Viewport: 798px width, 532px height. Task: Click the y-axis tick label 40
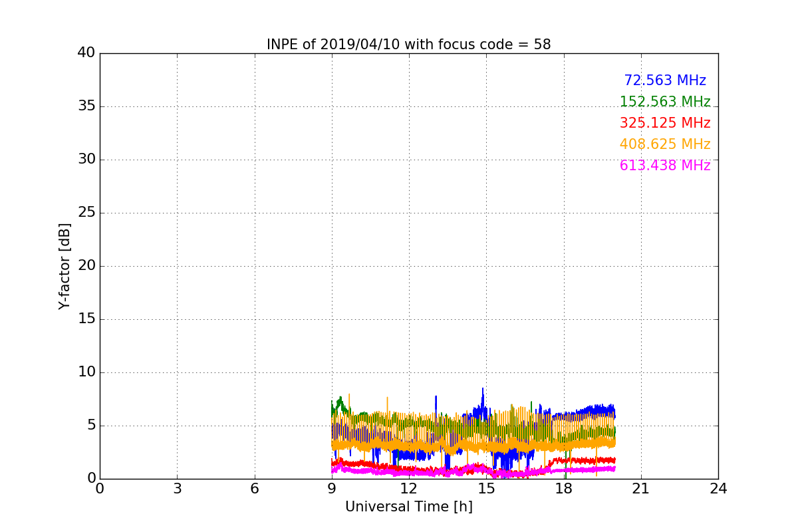coord(86,53)
